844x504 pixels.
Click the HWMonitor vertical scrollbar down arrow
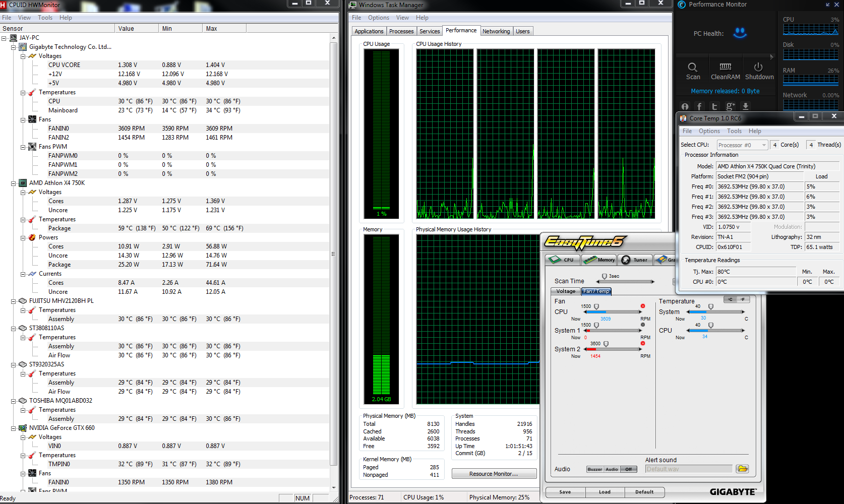coord(334,488)
